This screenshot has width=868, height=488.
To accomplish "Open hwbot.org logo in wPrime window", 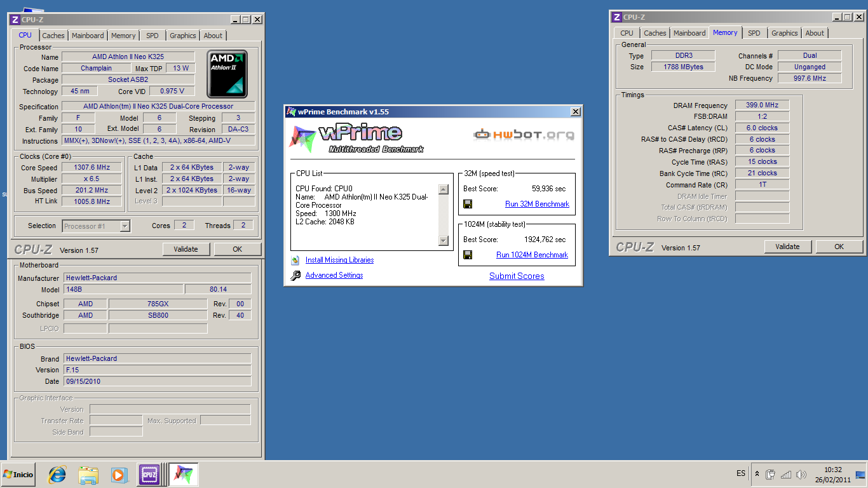I will click(x=524, y=134).
